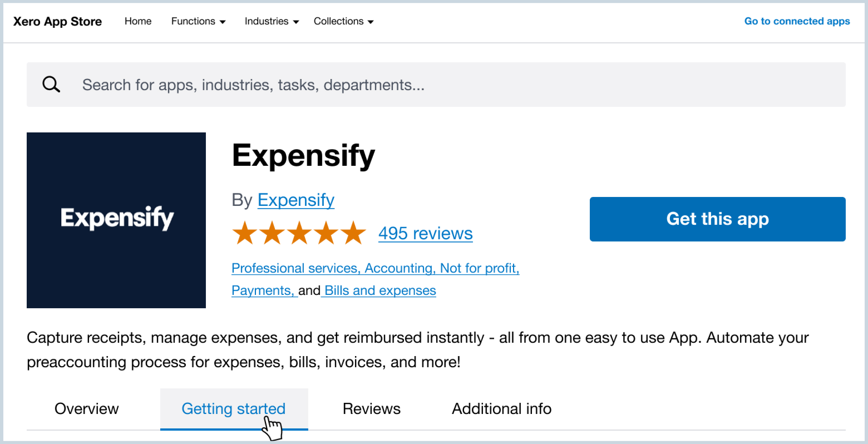Viewport: 868px width, 444px height.
Task: Click the Get this app button
Action: pyautogui.click(x=717, y=219)
